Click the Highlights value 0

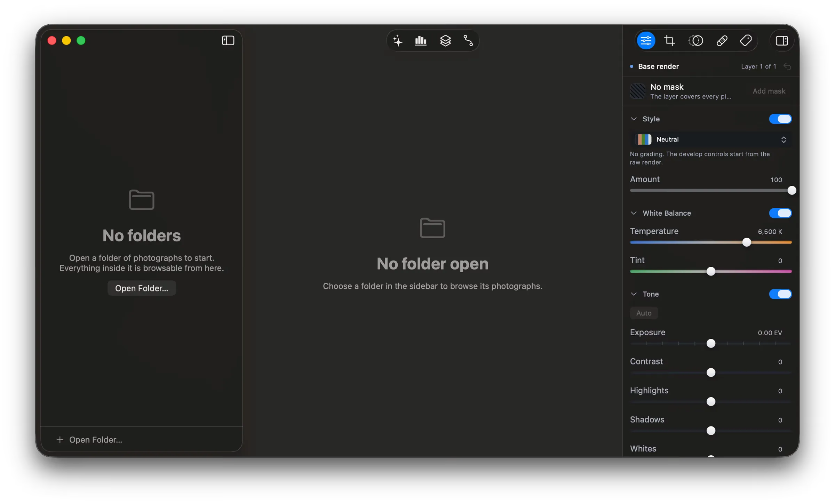[780, 391]
